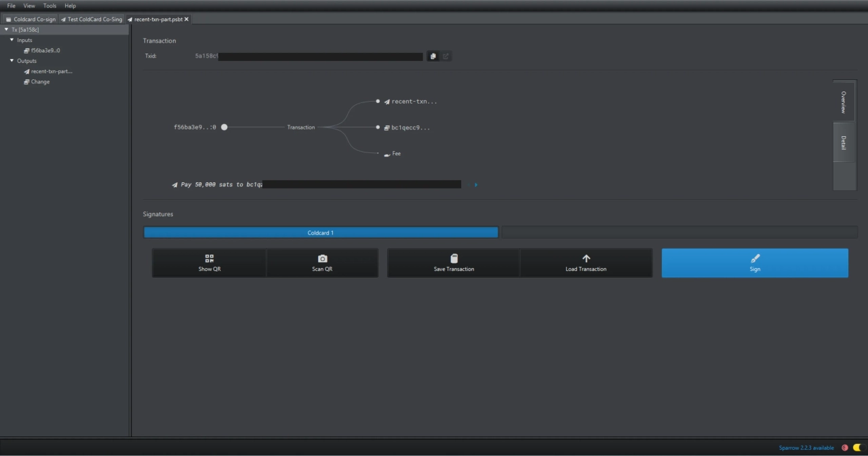Open the Tools menu
The image size is (868, 456).
[50, 5]
